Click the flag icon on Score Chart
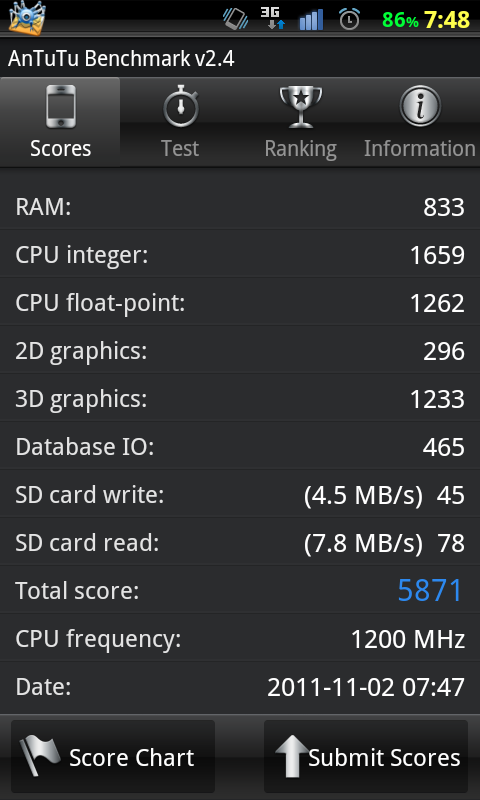The width and height of the screenshot is (480, 800). [40, 756]
